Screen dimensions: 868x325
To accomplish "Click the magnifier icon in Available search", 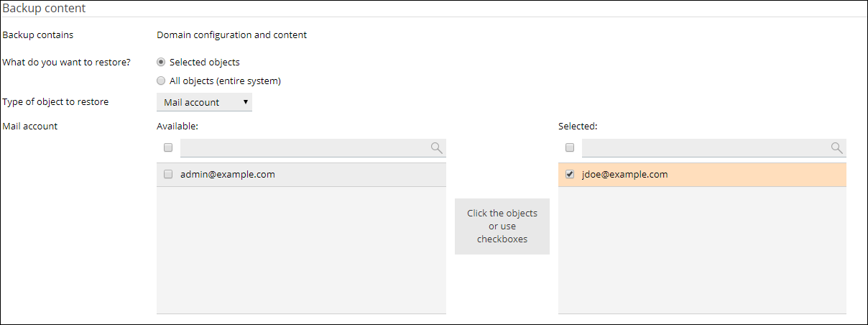I will click(436, 147).
